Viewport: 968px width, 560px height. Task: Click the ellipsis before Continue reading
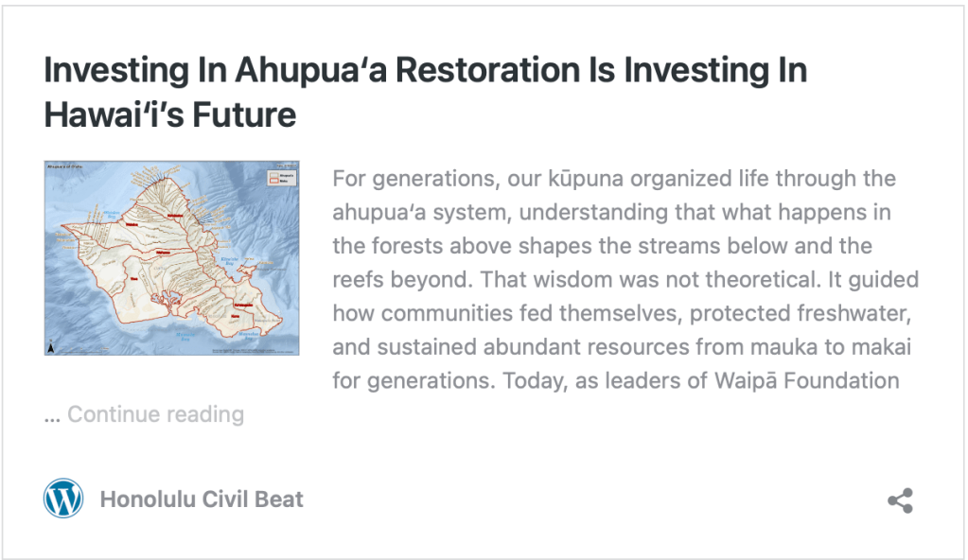pos(52,415)
